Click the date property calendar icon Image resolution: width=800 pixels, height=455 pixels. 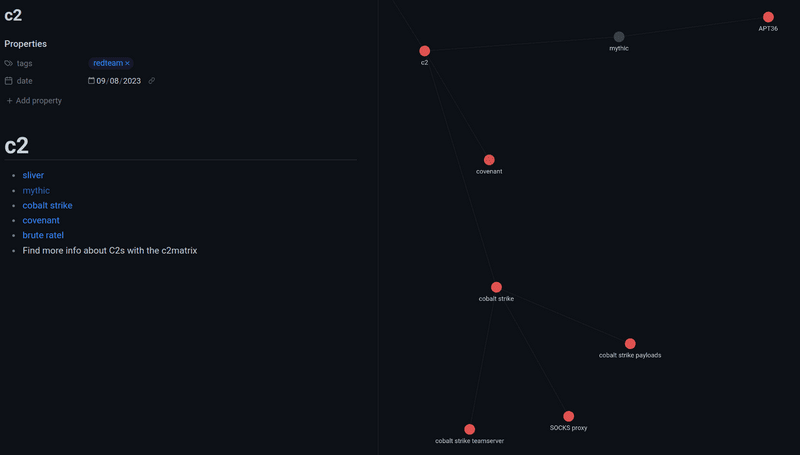point(9,81)
